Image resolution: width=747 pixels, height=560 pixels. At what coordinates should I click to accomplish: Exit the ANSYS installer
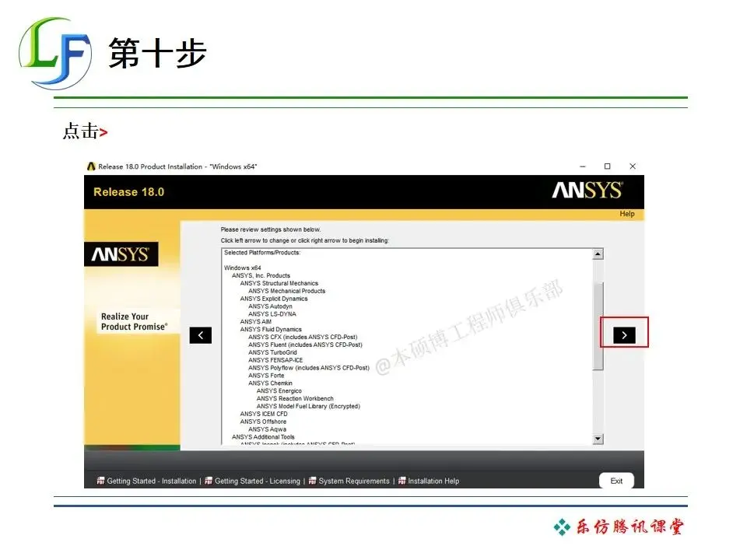pos(616,481)
